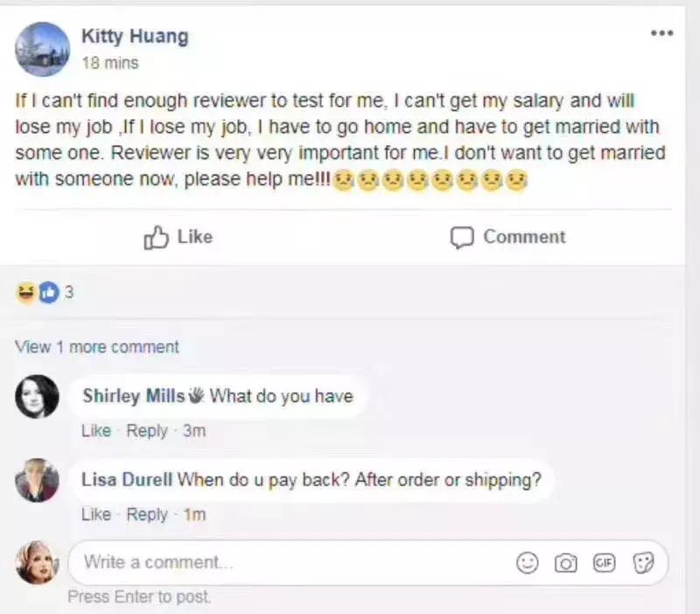700x614 pixels.
Task: View the reaction count of 3
Action: (69, 293)
